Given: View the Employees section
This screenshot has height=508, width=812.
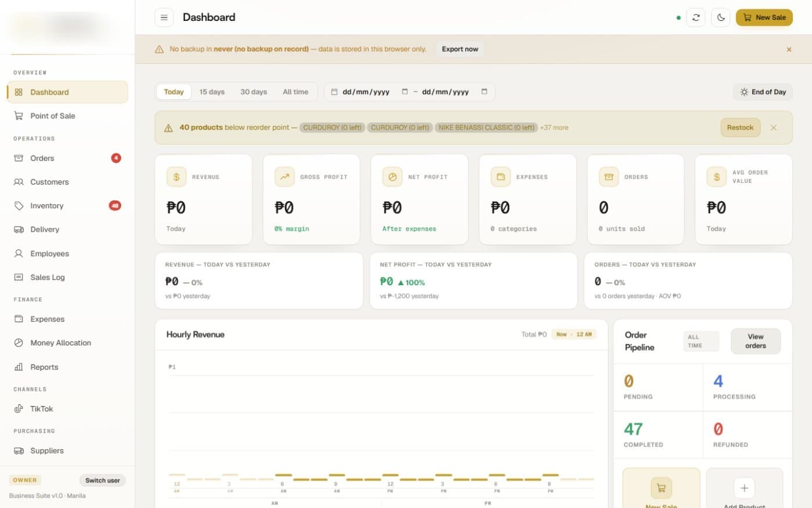Looking at the screenshot, I should click(67, 254).
